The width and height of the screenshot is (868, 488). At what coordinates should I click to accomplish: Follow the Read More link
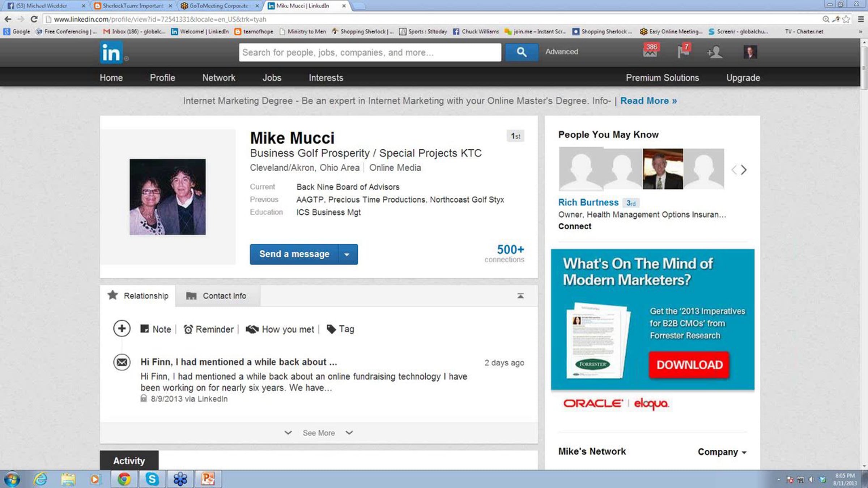point(648,101)
